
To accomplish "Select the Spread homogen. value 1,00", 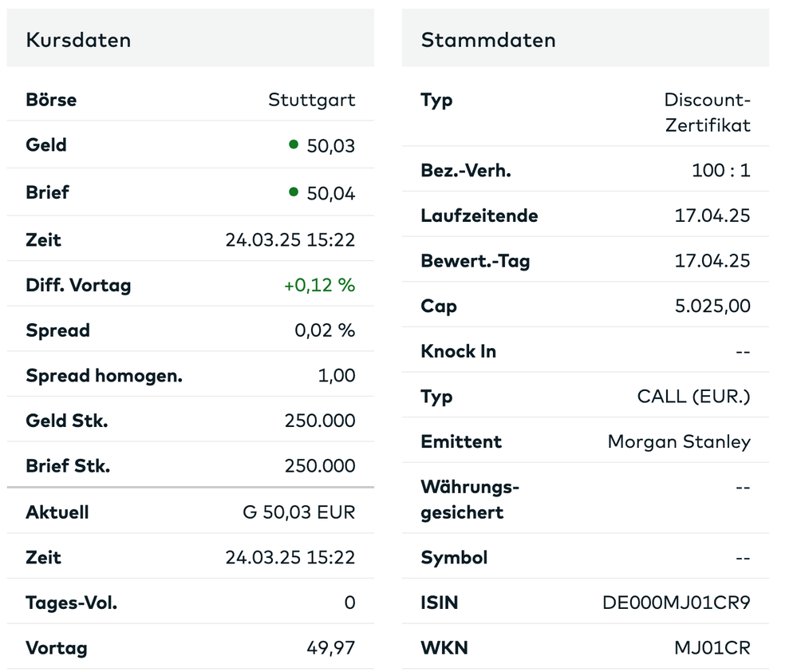I will coord(337,375).
